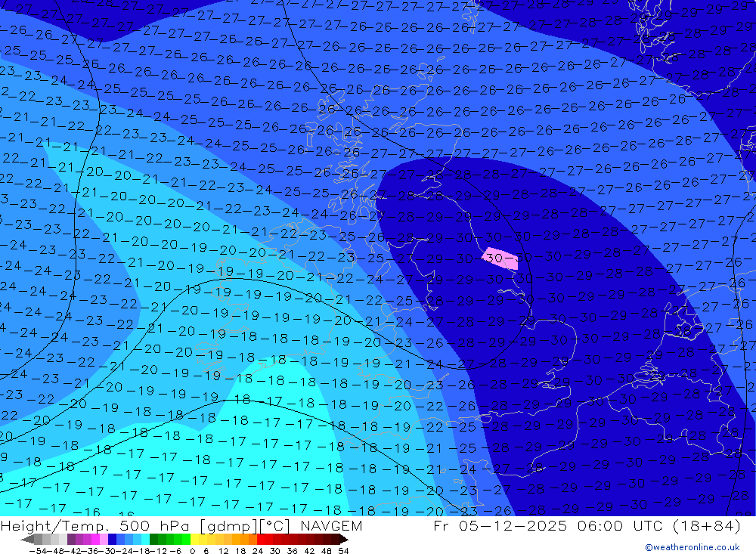Open the weatheronline.co.uk credit link

(x=692, y=547)
